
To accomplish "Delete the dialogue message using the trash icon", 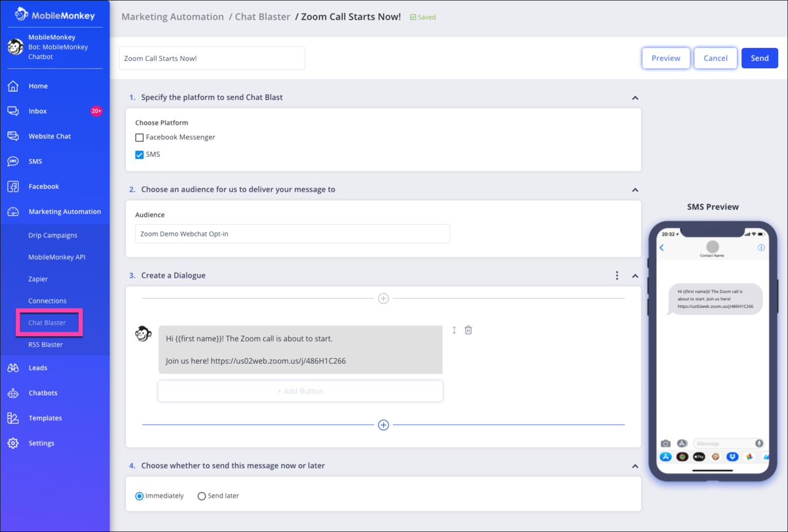I will [468, 330].
